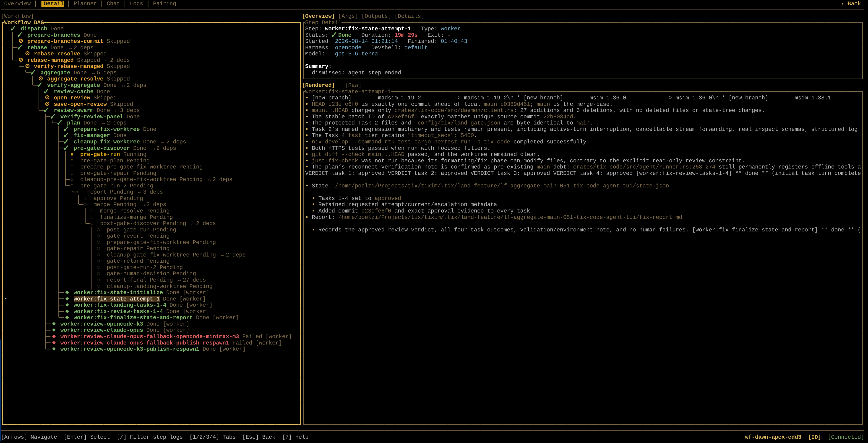The width and height of the screenshot is (868, 443).
Task: Click the fix-report.md file path
Action: click(x=510, y=217)
